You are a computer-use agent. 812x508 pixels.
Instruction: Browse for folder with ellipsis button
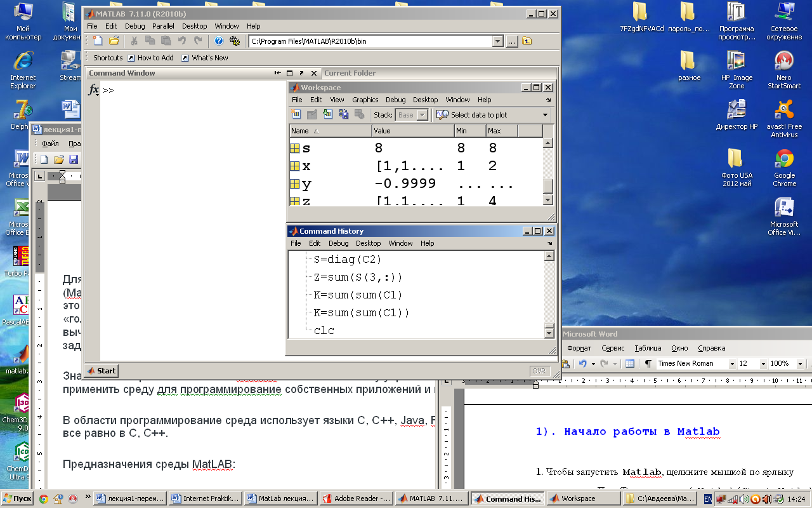coord(512,41)
